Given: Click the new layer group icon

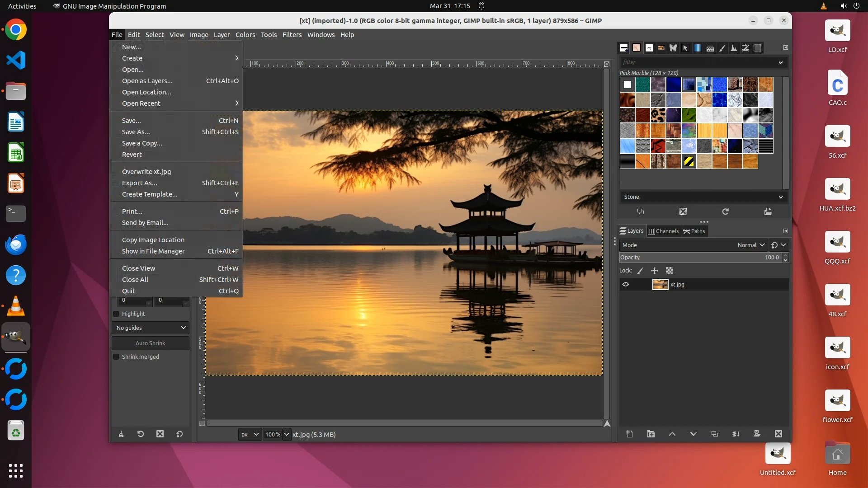Looking at the screenshot, I should 651,434.
